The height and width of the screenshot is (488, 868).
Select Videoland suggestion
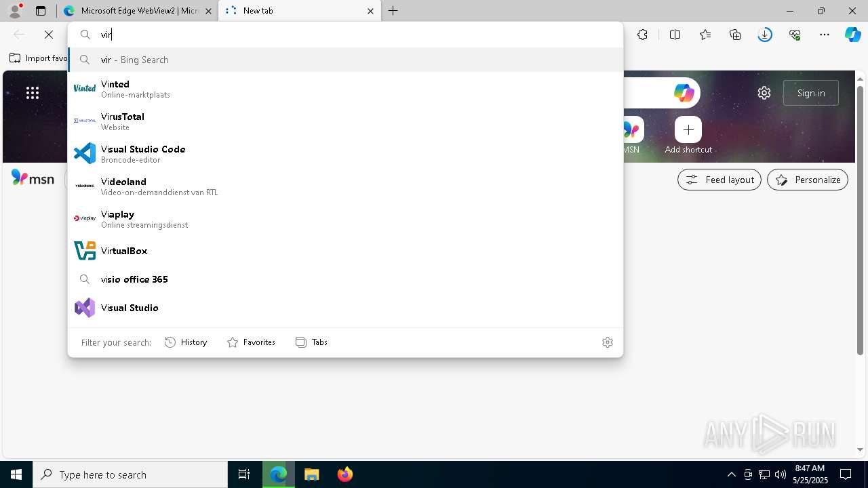[x=346, y=186]
